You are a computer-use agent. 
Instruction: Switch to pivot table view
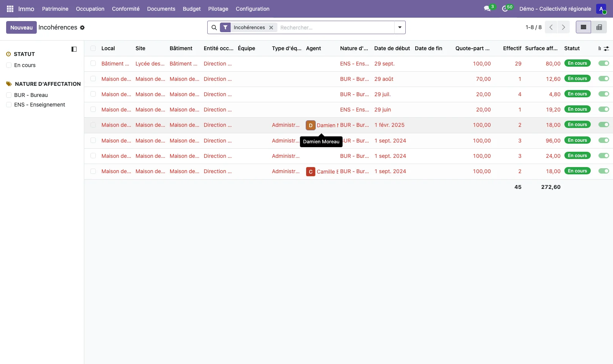(599, 27)
